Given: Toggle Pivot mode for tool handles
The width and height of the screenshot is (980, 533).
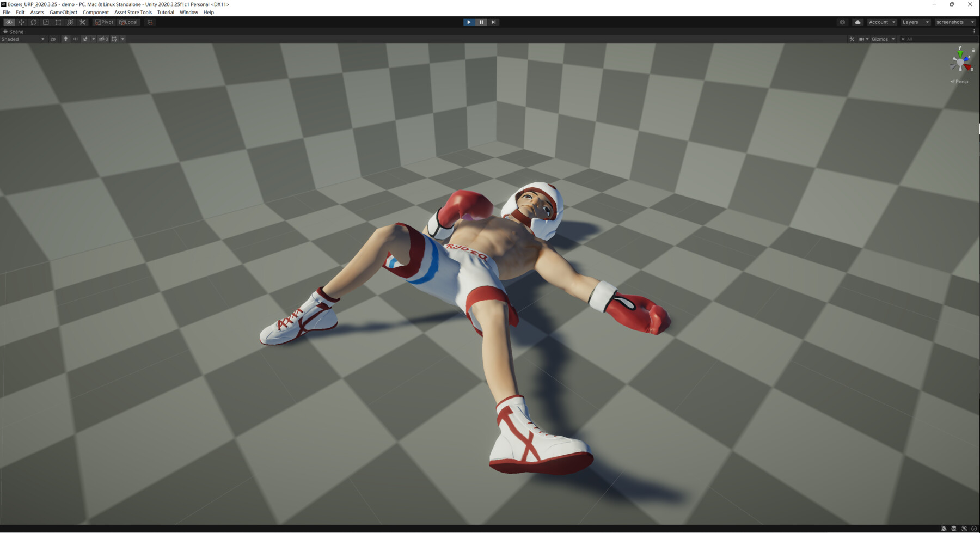Looking at the screenshot, I should pyautogui.click(x=103, y=22).
